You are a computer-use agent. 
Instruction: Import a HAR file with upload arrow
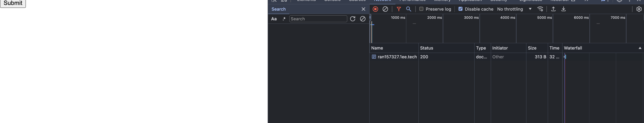(553, 9)
